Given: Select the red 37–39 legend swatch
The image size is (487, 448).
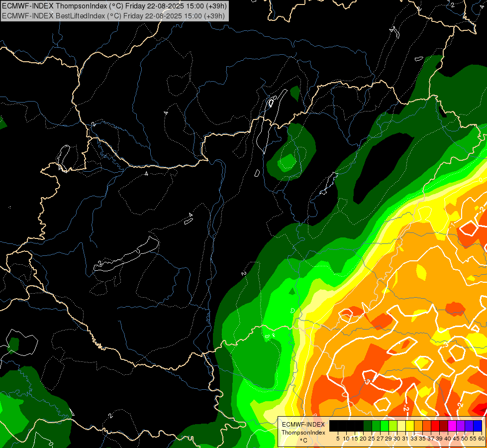Looking at the screenshot, I should (435, 426).
